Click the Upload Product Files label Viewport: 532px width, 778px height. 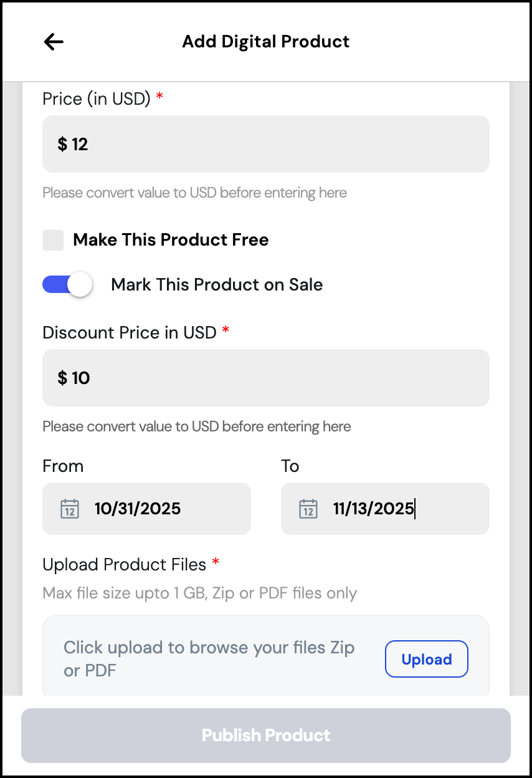(125, 565)
